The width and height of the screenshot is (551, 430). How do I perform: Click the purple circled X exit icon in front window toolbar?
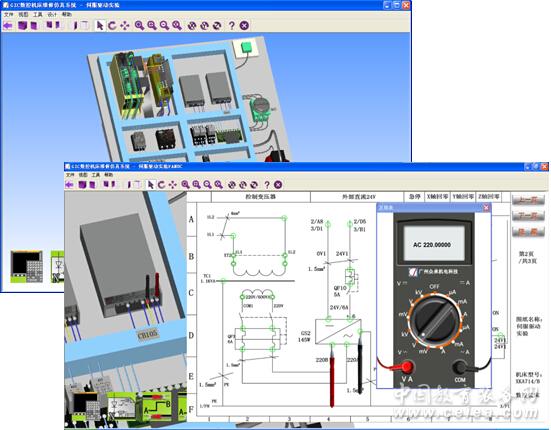coord(278,184)
